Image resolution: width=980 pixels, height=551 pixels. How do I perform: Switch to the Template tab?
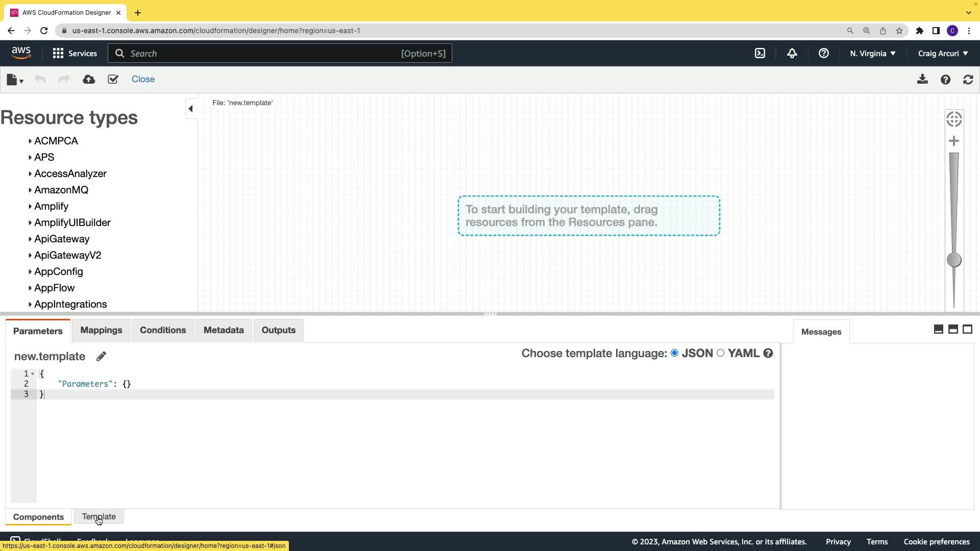[99, 517]
